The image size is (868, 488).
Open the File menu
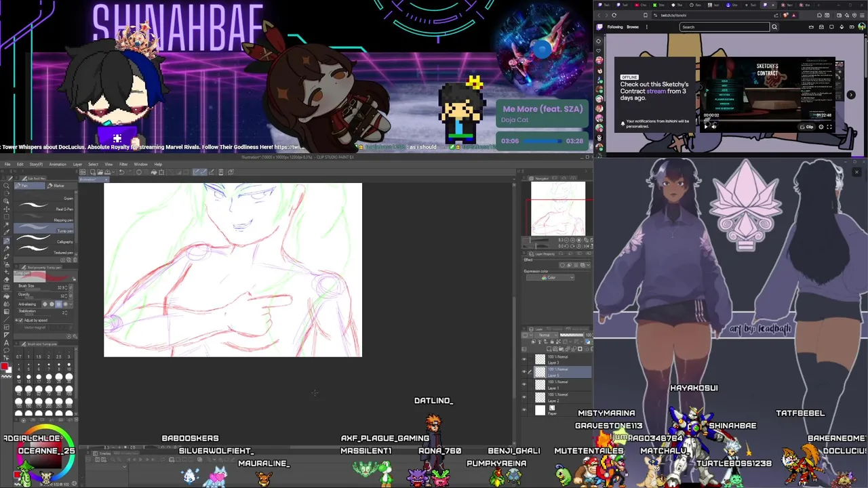tap(7, 164)
